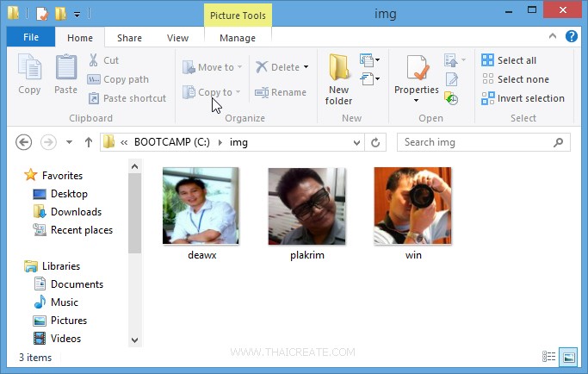
Task: Open Downloads in Favorites
Action: click(76, 212)
